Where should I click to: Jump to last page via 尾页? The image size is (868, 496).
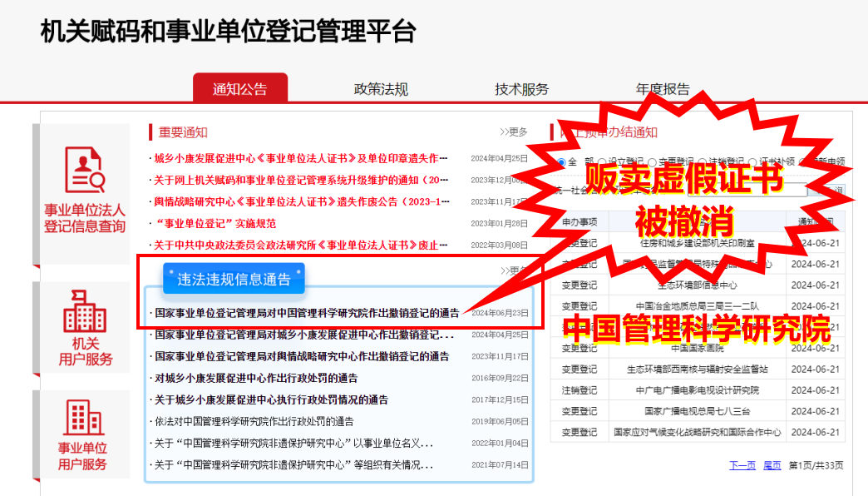point(772,465)
